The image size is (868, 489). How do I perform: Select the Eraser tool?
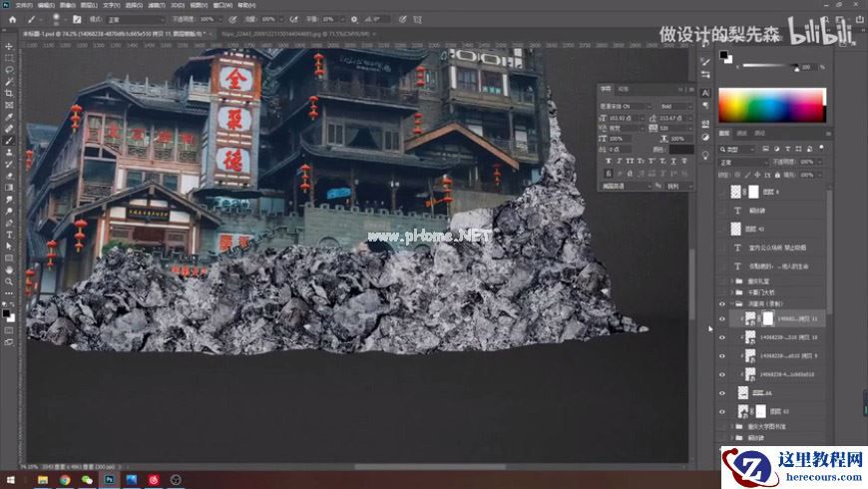click(9, 176)
